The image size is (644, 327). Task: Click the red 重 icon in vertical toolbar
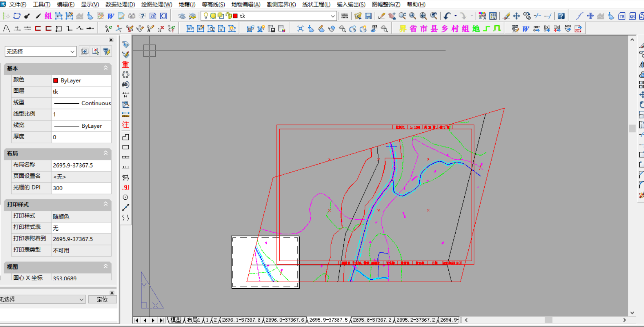coord(125,64)
